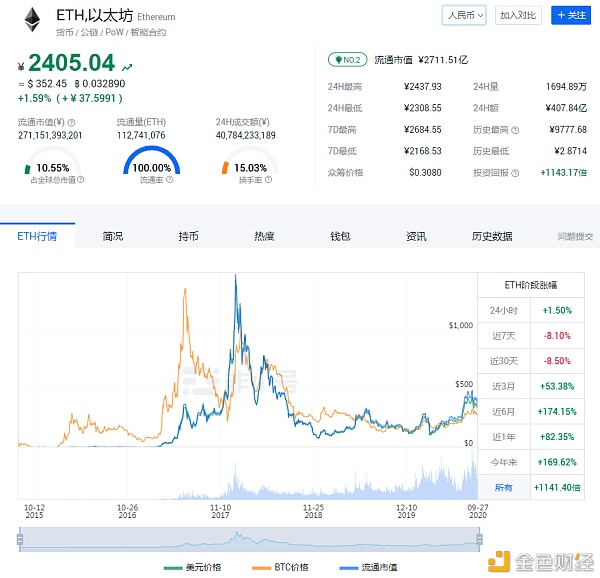The width and height of the screenshot is (600, 578).
Task: Select the 24小时 period row
Action: pos(531,310)
